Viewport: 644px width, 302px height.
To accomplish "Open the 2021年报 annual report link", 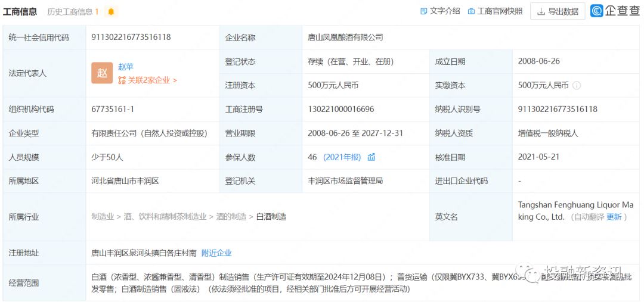I will (342, 157).
